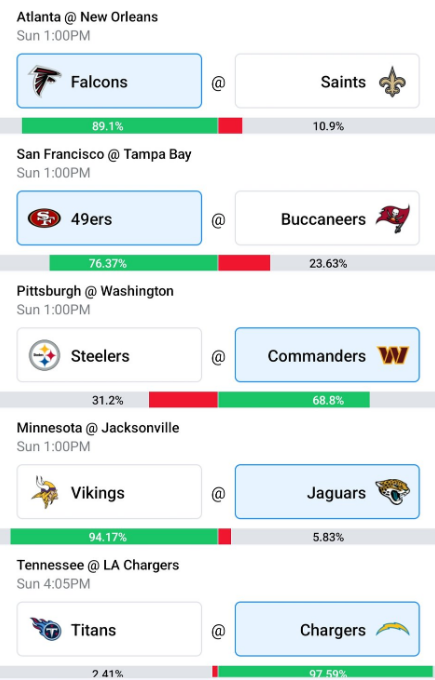Click the Steelers team logo
Viewport: 435px width, 680px height.
point(44,355)
